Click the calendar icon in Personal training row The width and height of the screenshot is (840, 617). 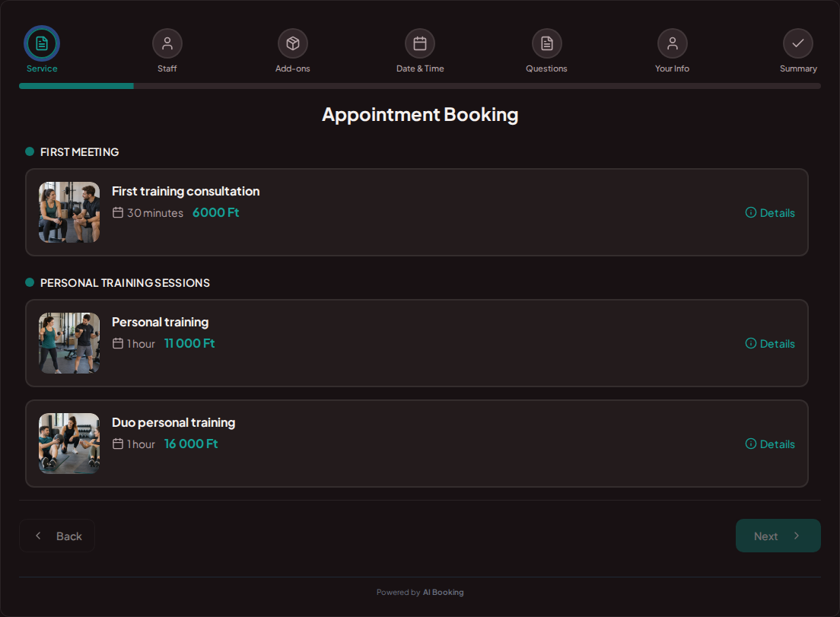118,343
